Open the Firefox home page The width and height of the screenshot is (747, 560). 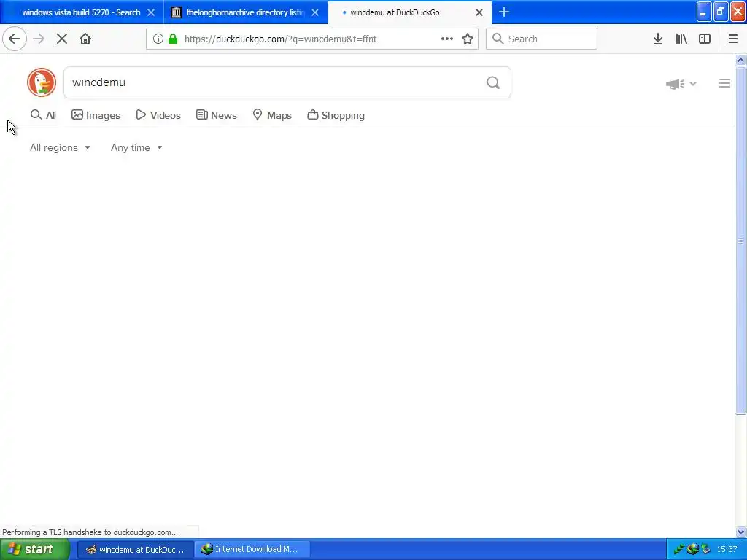click(x=85, y=39)
